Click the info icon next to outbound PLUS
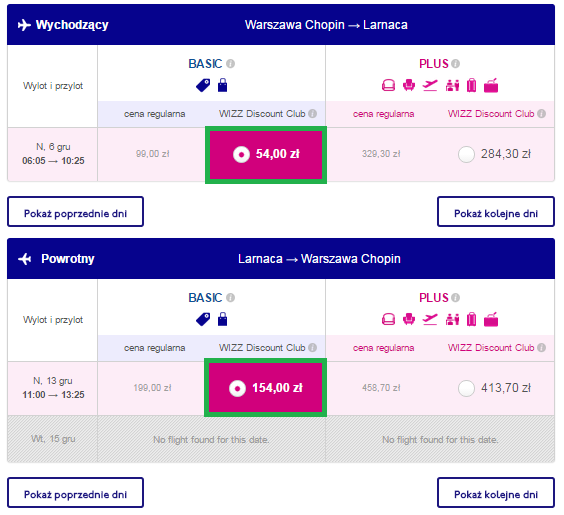Screen dimensions: 564x515 455,64
